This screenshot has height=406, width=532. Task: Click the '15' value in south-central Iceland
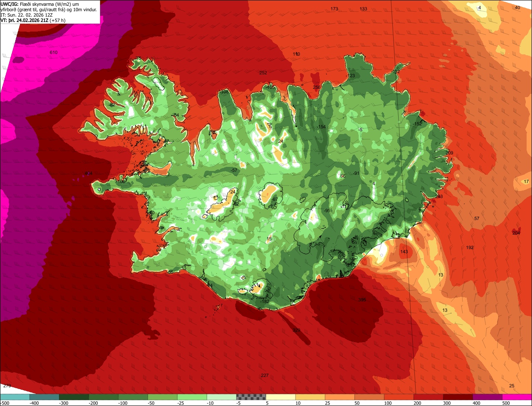(269, 239)
